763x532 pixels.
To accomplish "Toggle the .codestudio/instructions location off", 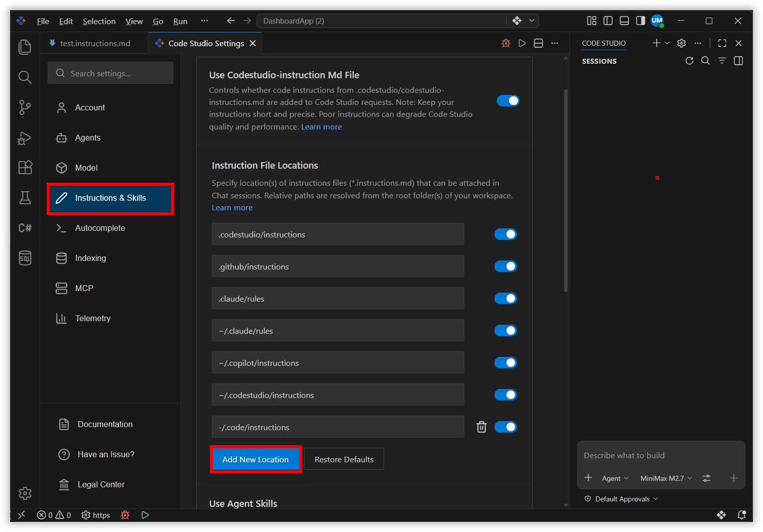I will 505,234.
